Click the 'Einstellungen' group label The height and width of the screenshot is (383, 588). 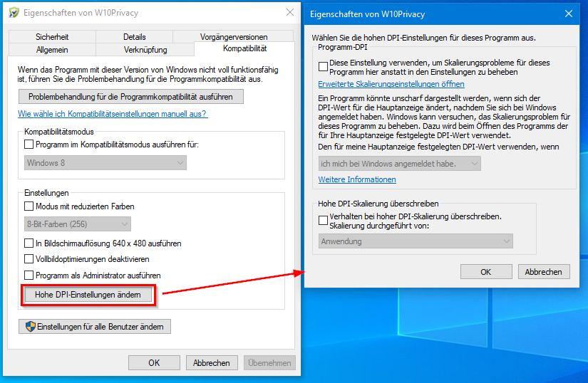46,193
